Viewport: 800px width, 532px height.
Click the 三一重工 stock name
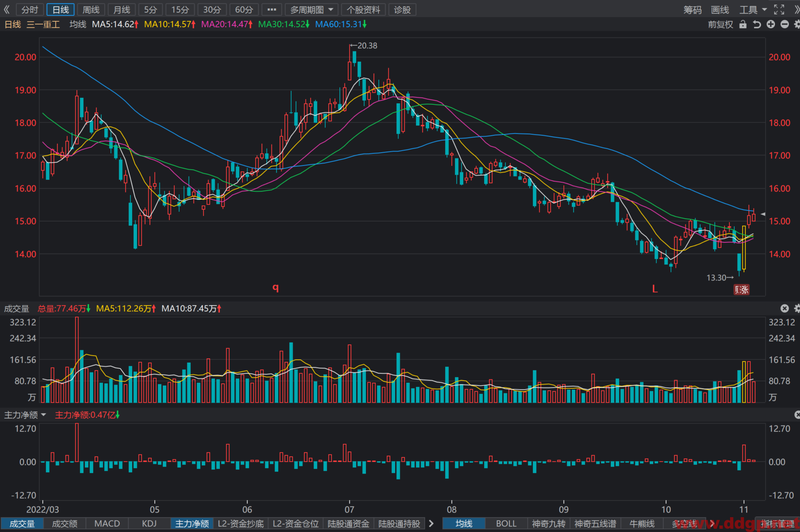click(43, 24)
